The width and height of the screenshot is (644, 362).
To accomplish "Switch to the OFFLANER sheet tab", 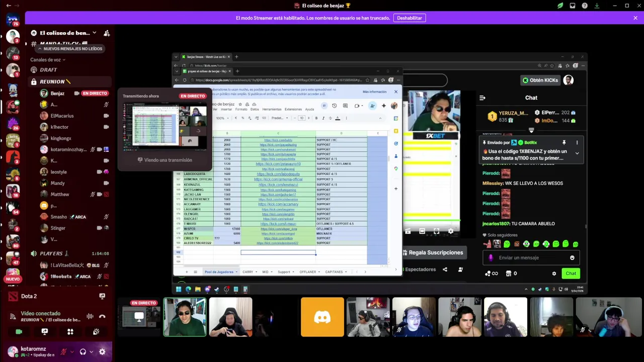I will click(x=309, y=272).
